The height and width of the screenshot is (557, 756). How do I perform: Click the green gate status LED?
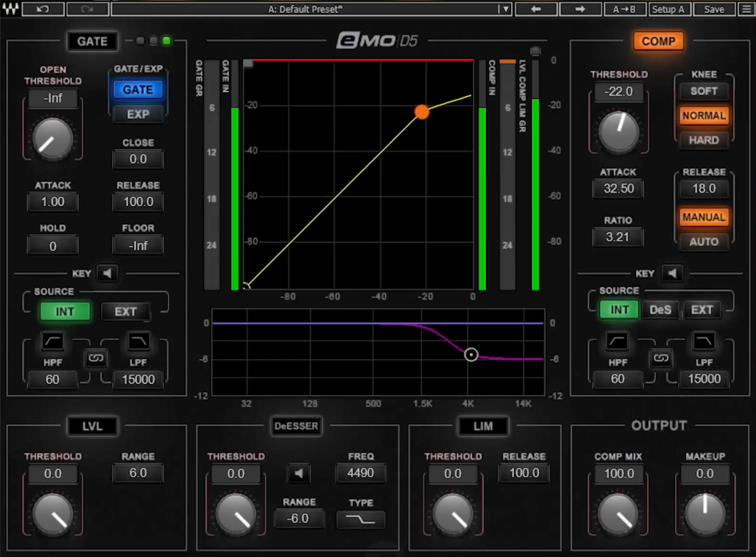click(167, 41)
